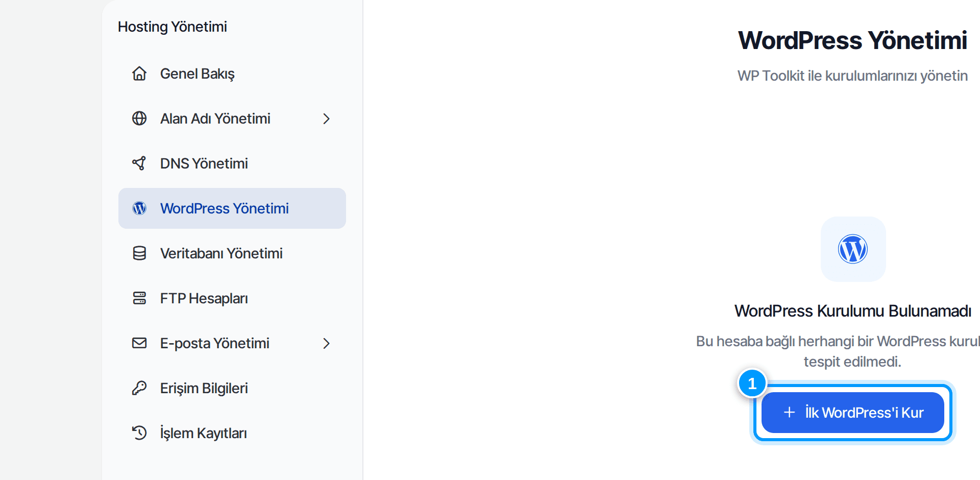
Task: Click the plus icon on the install button
Action: click(x=789, y=413)
